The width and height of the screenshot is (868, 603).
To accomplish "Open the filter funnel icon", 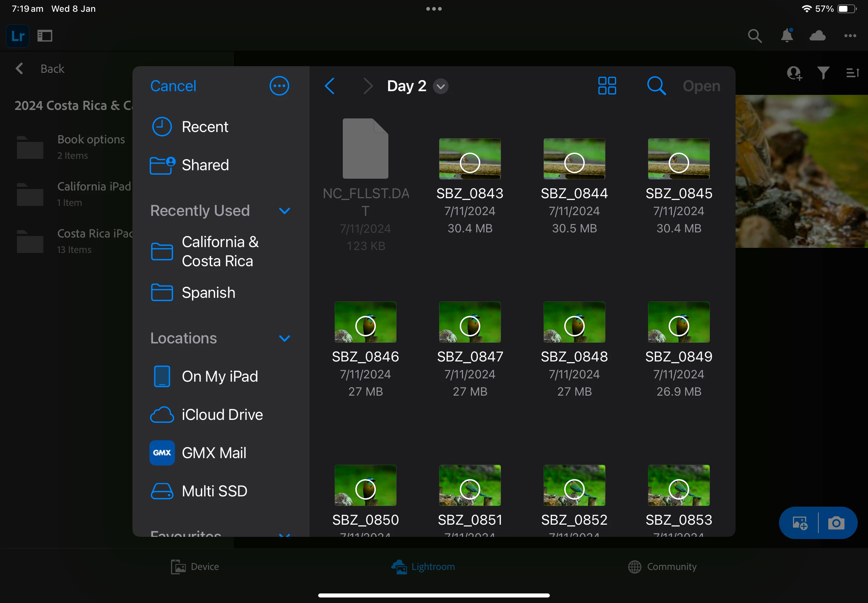I will tap(823, 72).
